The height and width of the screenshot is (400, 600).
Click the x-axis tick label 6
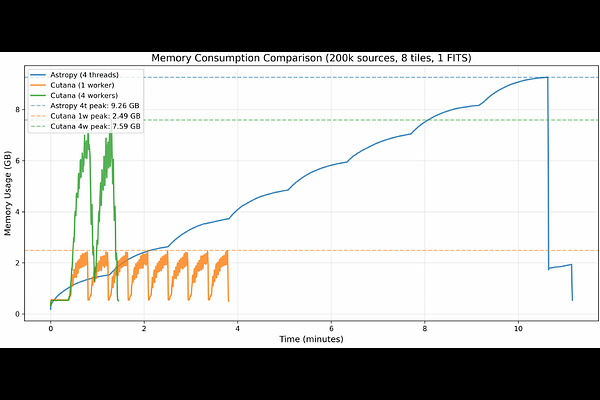[x=331, y=328]
